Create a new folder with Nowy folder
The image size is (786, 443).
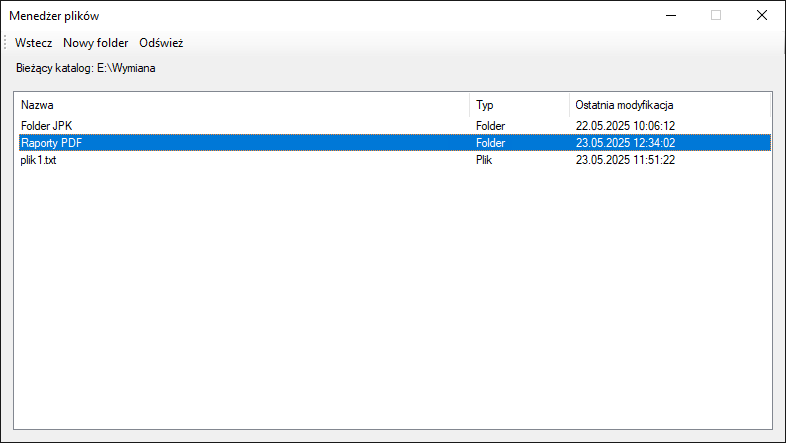coord(96,43)
